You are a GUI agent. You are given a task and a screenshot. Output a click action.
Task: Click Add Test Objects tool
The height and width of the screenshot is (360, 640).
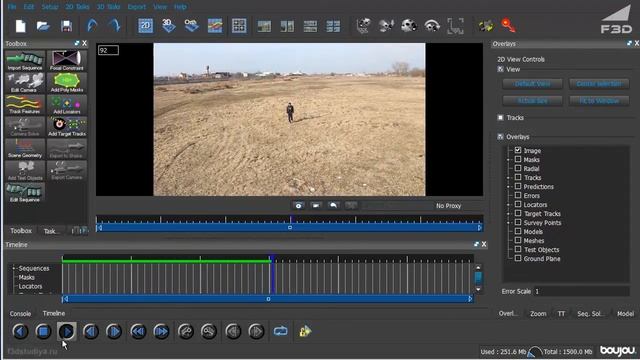25,171
